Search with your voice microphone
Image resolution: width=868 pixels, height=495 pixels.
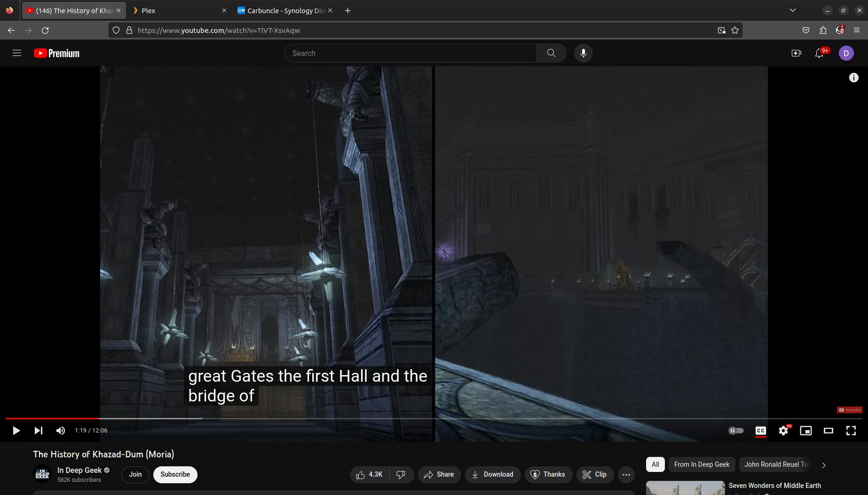pyautogui.click(x=583, y=53)
